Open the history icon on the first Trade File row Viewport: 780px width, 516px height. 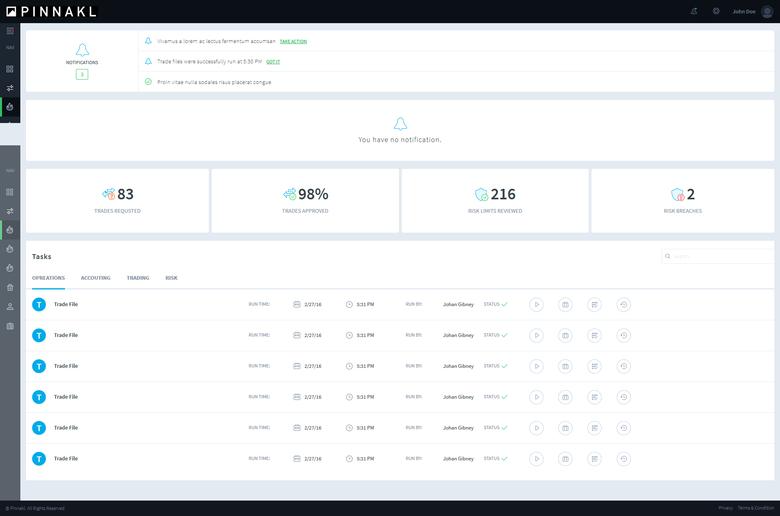point(624,305)
